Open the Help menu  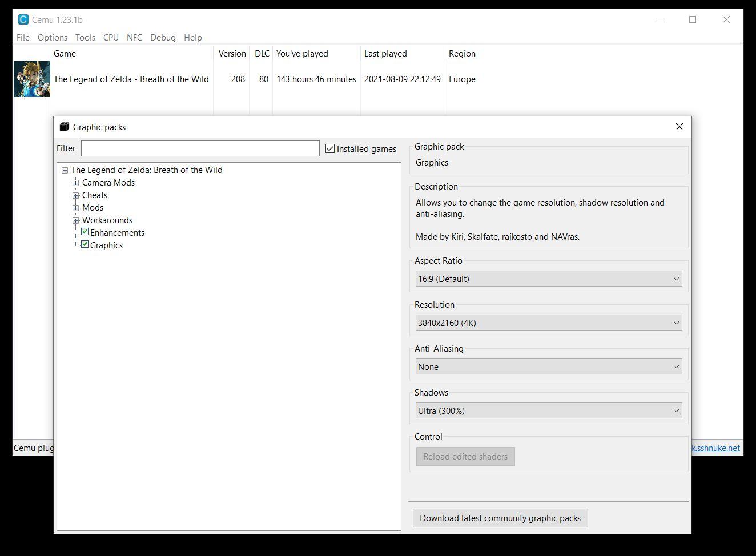[x=193, y=37]
